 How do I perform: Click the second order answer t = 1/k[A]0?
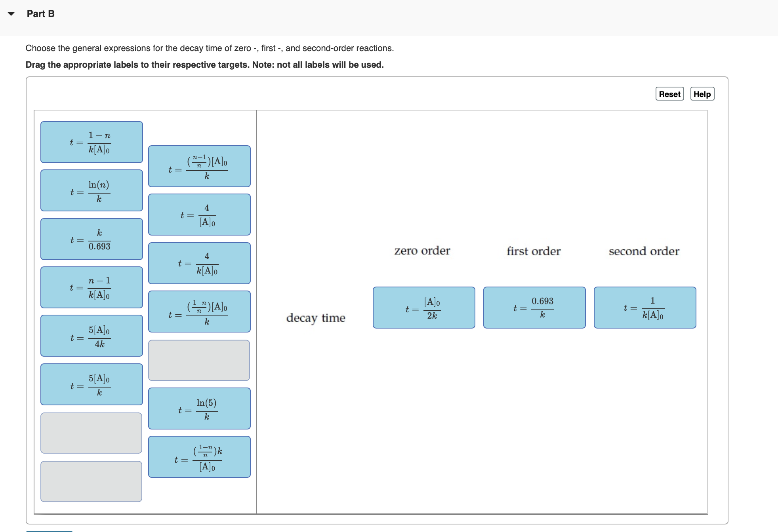644,308
